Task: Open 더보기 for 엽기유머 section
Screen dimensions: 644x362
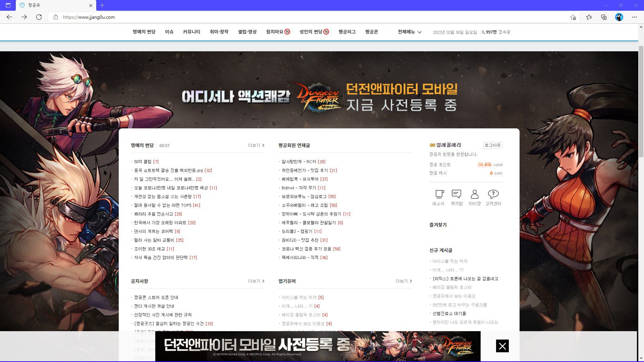Action: point(404,281)
